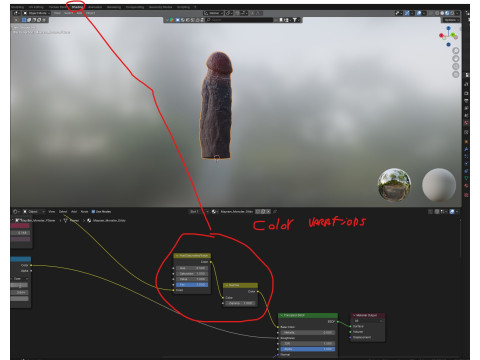480x360 pixels.
Task: Pin the node editor material
Action: click(x=275, y=212)
